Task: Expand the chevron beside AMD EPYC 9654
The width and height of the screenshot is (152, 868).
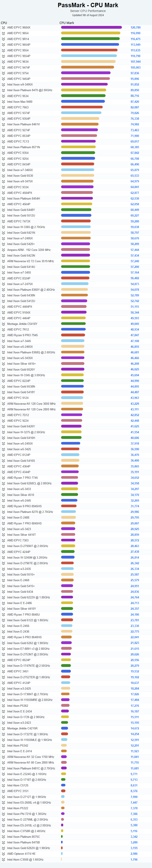Action: 3,33
